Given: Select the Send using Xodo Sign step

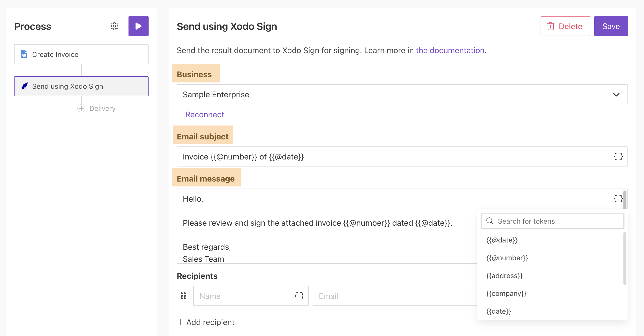Looking at the screenshot, I should click(x=81, y=86).
